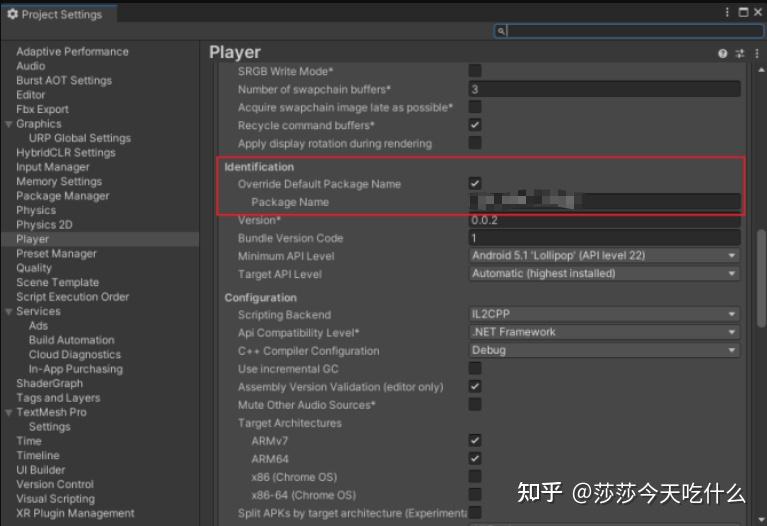Toggle Acquire swapchain image late as possible
This screenshot has width=767, height=526.
point(475,107)
